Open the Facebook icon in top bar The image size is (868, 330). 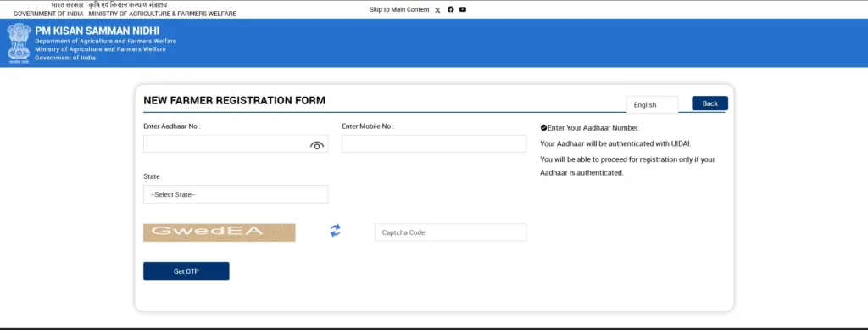[451, 9]
